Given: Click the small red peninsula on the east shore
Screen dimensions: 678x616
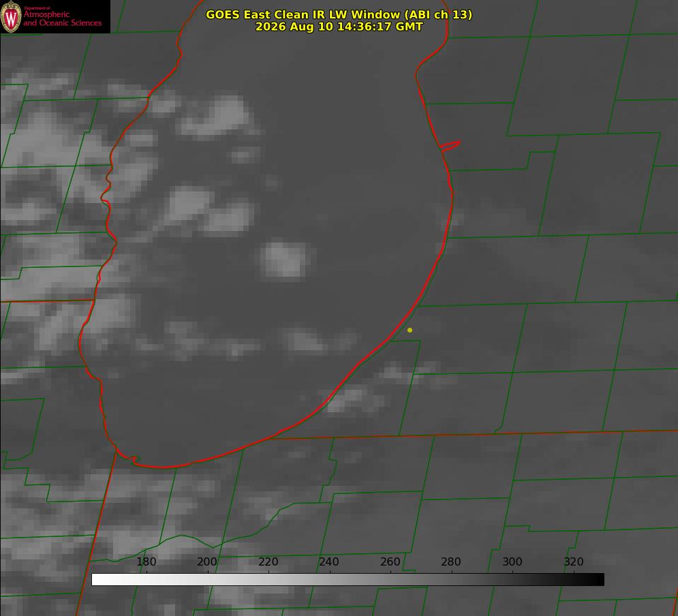Looking at the screenshot, I should pyautogui.click(x=450, y=146).
